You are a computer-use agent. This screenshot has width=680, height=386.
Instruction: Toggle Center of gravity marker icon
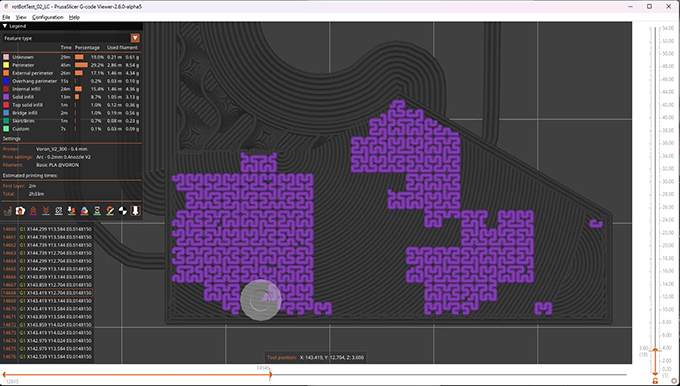click(x=123, y=211)
